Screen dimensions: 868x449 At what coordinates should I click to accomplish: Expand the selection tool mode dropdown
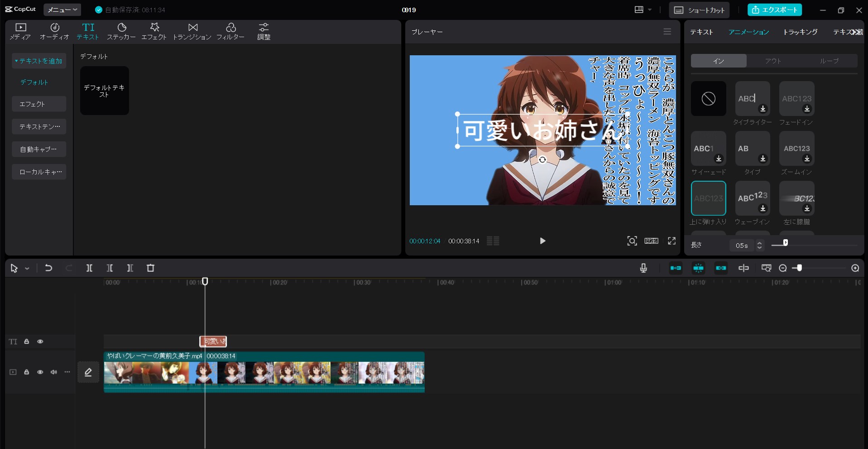click(x=27, y=269)
